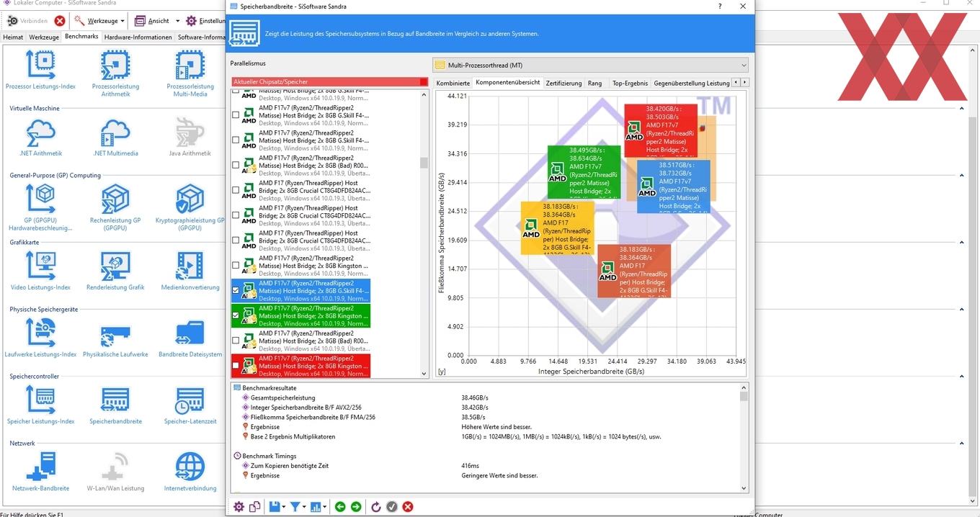Screen dimensions: 980x517
Task: Select the .NET Multimedia benchmark icon
Action: click(115, 138)
